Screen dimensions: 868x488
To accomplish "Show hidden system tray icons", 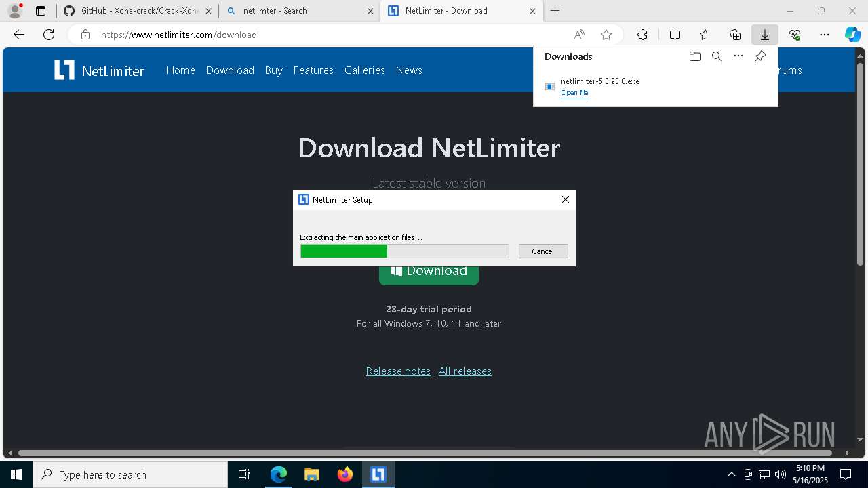I will pos(731,474).
